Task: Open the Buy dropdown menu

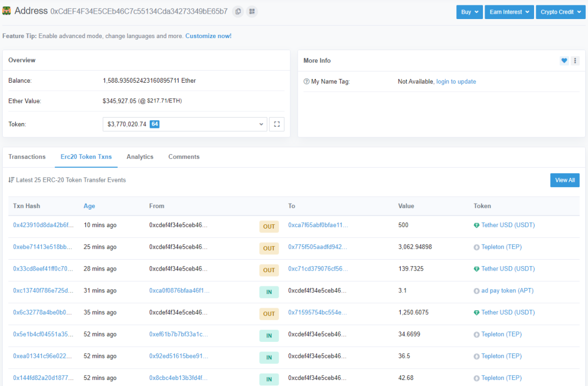Action: coord(469,12)
